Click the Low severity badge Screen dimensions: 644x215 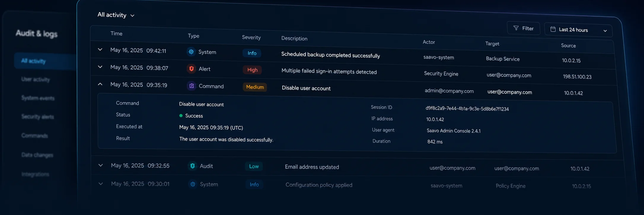click(254, 166)
